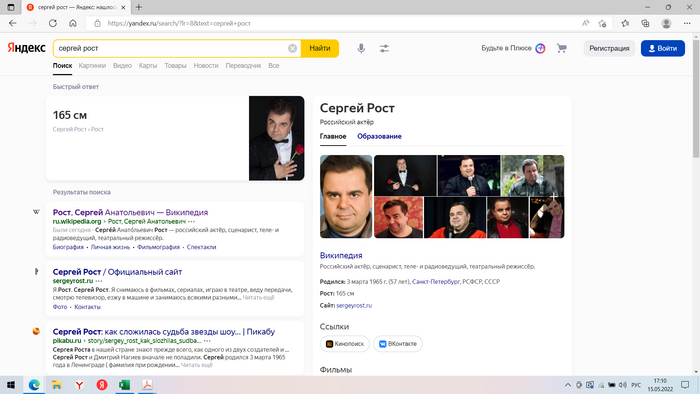Open Wikipedia result for Сергей Анатольевич Рост
Screen dimensions: 700x394
(x=130, y=212)
